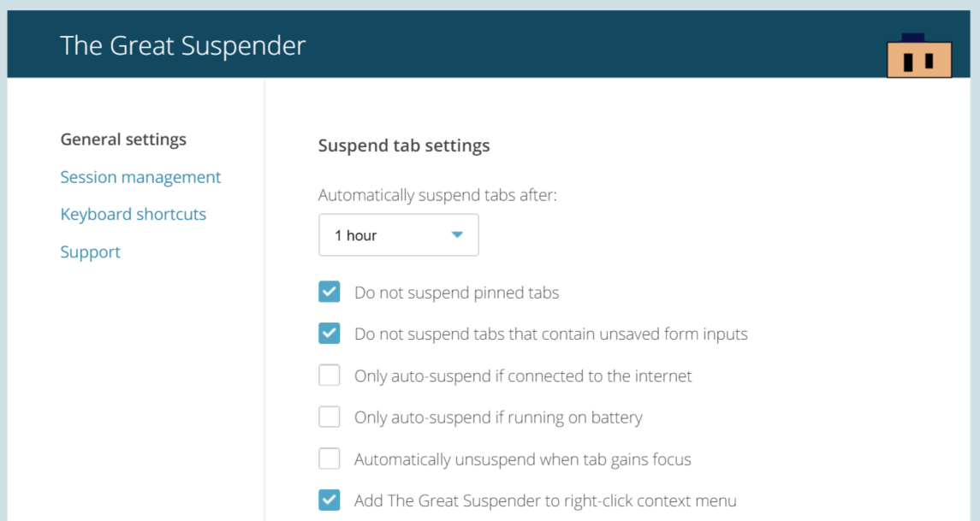The image size is (980, 521).
Task: Open the '1 hour' suspend time dropdown
Action: (398, 235)
